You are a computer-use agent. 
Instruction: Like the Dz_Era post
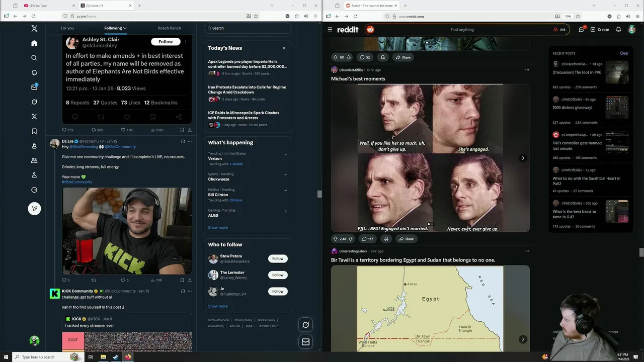pos(123,280)
